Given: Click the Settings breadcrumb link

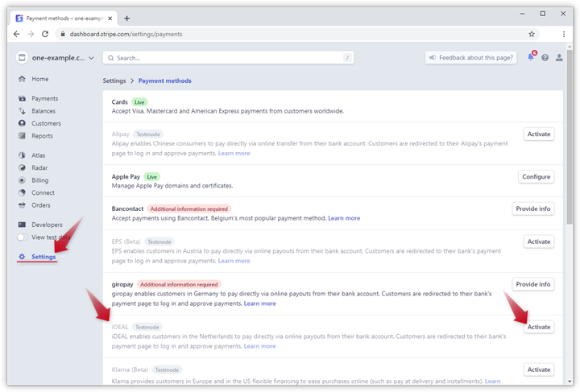Looking at the screenshot, I should [x=114, y=80].
